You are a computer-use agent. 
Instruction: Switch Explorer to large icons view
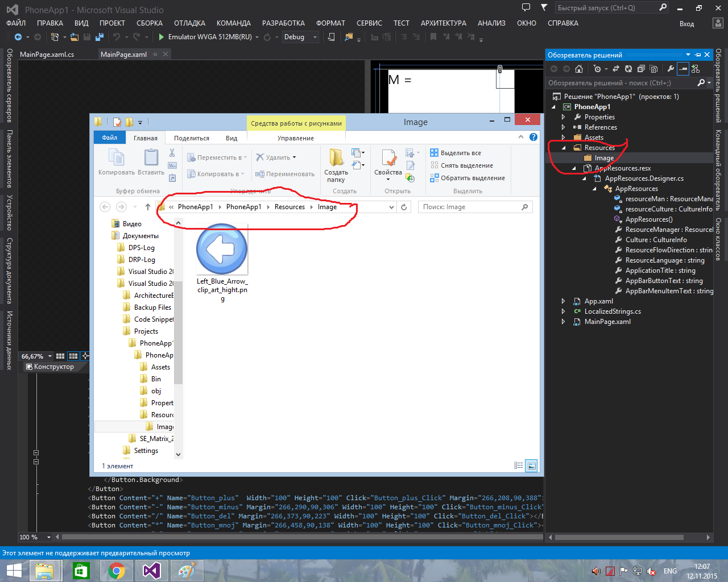coord(531,465)
